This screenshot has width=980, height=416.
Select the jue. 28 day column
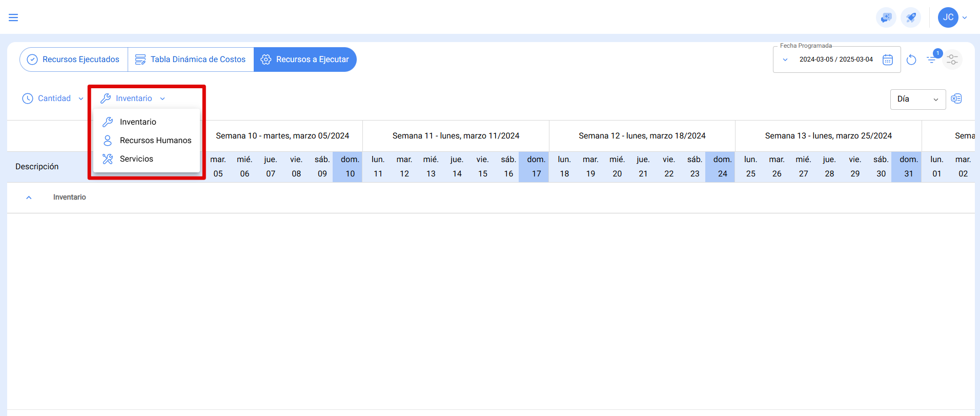[x=829, y=167]
